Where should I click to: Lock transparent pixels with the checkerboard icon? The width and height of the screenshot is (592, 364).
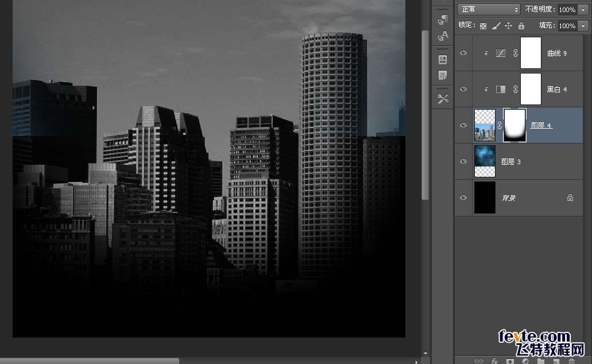(483, 26)
